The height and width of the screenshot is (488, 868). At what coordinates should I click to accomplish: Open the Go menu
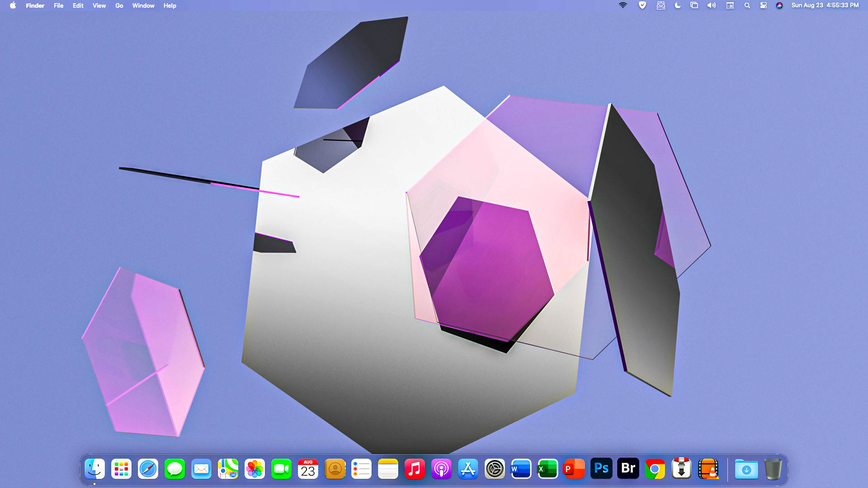[119, 5]
